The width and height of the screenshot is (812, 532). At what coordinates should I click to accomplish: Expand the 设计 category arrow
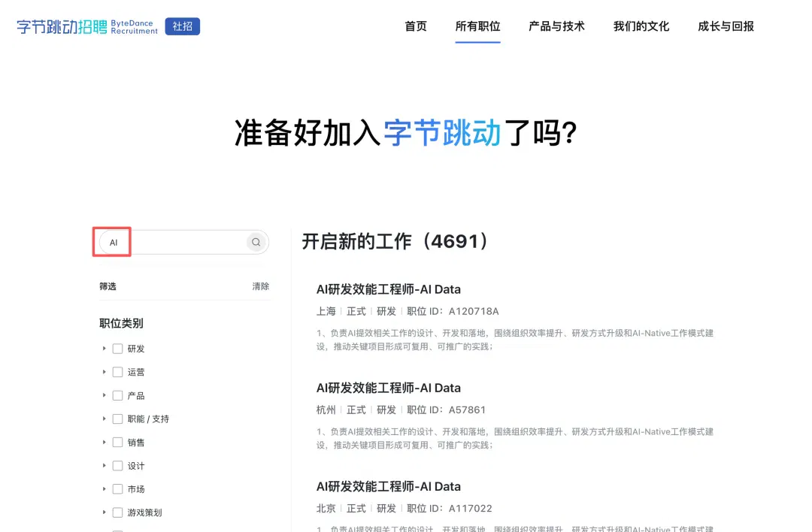[104, 466]
